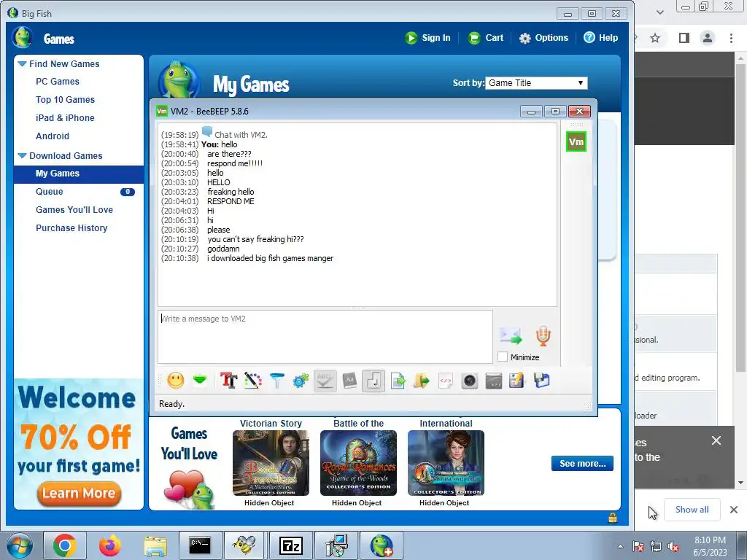Open the font color pencil palette tool

[x=253, y=381]
